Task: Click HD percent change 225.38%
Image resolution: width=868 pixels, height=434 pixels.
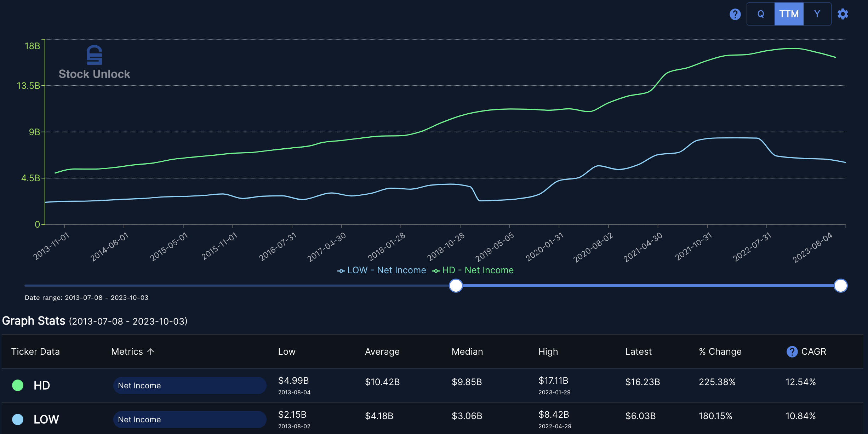Action: [717, 382]
